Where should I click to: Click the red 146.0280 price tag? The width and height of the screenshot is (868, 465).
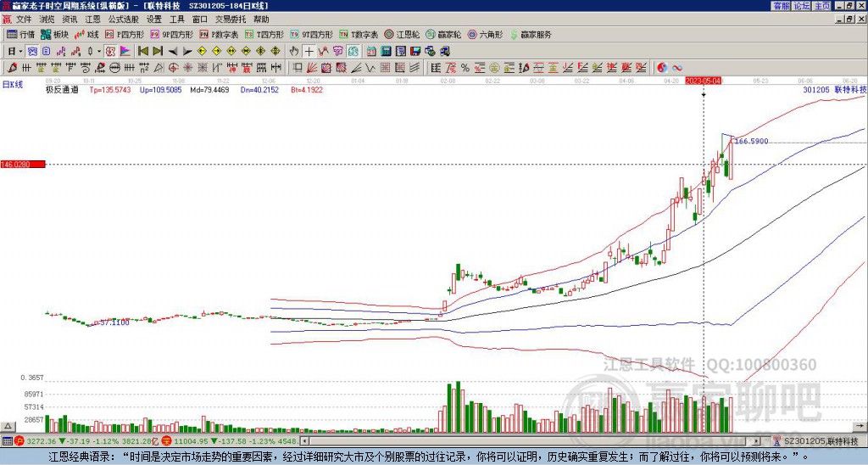(x=23, y=164)
